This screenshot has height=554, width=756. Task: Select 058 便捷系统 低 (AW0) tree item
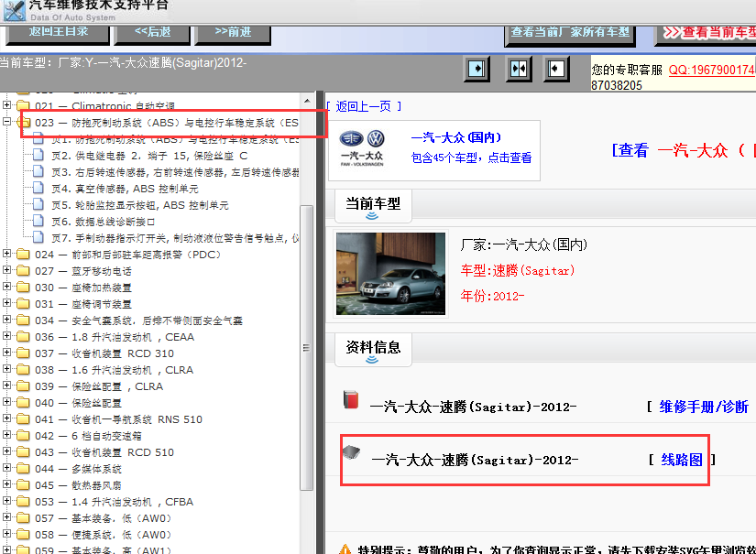[103, 535]
